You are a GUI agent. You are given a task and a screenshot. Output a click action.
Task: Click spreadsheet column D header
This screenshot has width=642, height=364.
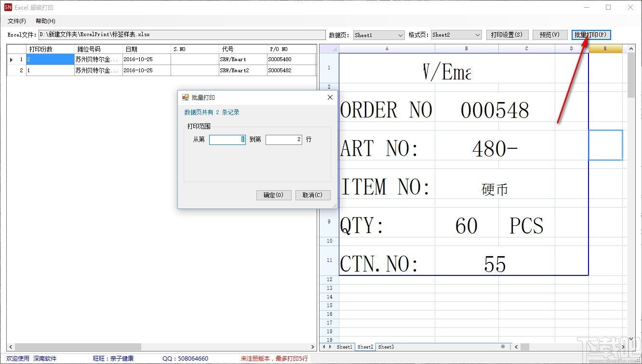(572, 49)
